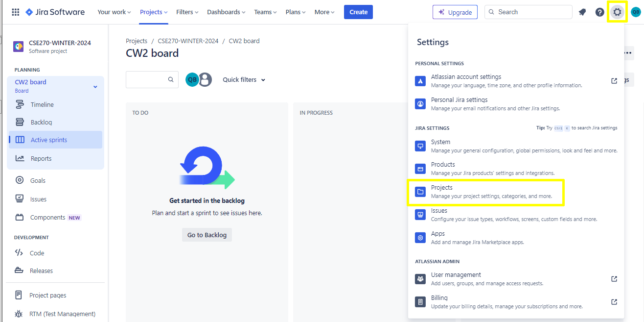Click external link icon beside Billing

[x=614, y=302]
